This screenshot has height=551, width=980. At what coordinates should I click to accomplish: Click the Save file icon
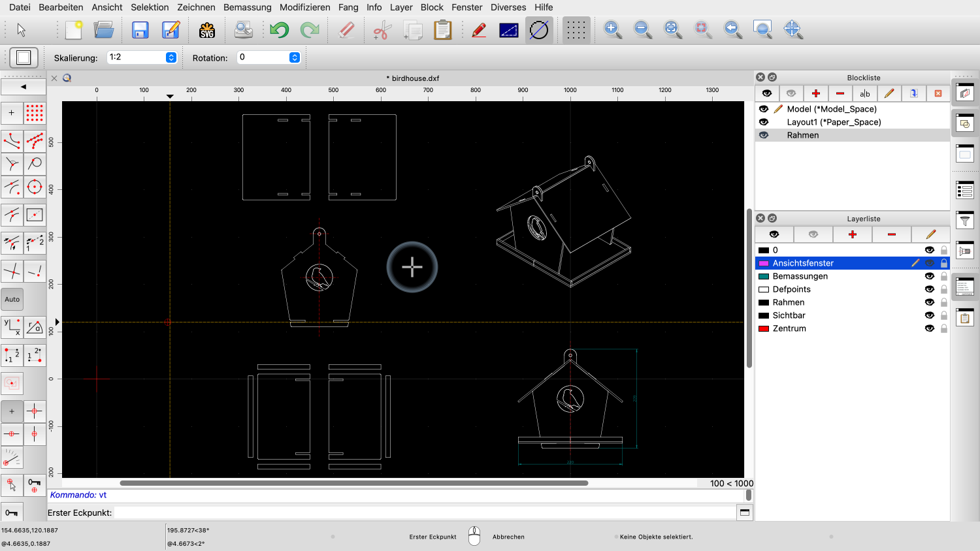coord(140,30)
